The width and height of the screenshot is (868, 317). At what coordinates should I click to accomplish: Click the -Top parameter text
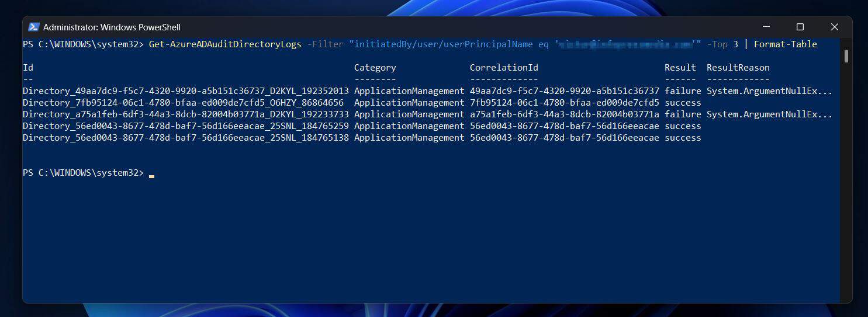pyautogui.click(x=717, y=44)
